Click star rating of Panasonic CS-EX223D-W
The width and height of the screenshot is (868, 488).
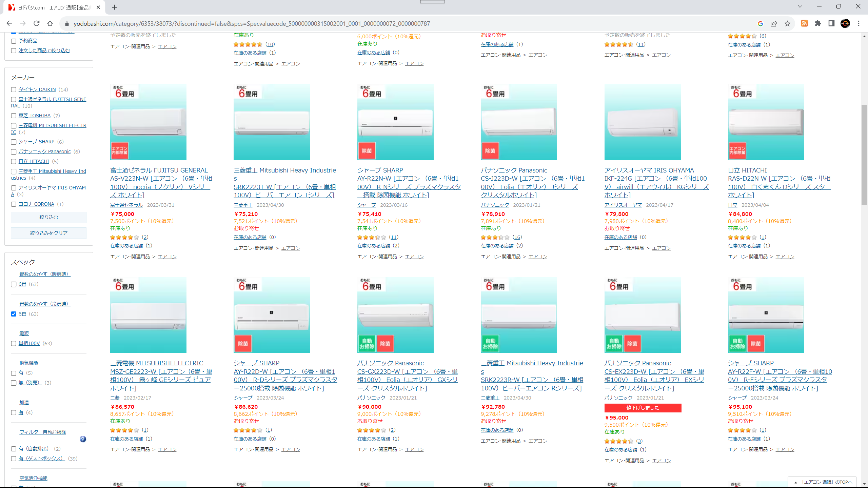tap(619, 441)
